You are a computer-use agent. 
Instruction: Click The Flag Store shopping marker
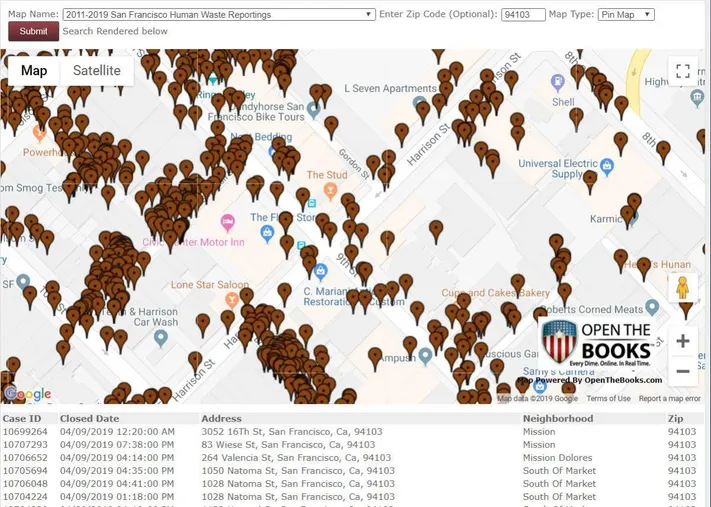pos(267,234)
